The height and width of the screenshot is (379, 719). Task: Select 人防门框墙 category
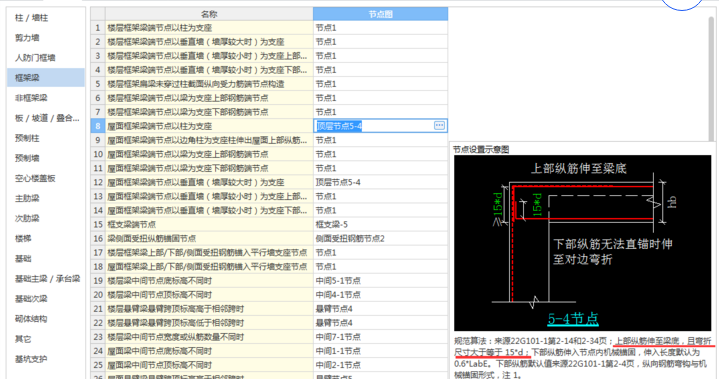coord(46,58)
